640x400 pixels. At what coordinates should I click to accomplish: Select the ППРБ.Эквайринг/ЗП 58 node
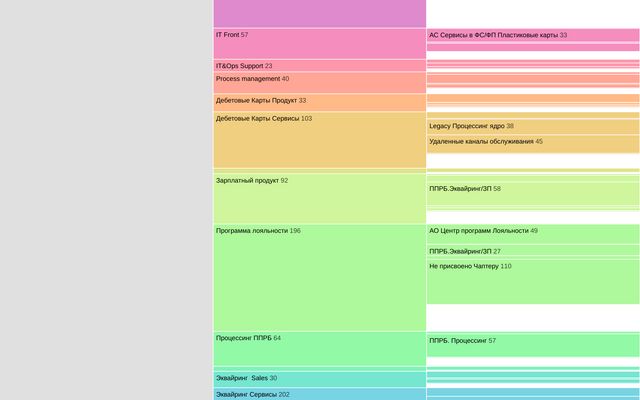(532, 192)
